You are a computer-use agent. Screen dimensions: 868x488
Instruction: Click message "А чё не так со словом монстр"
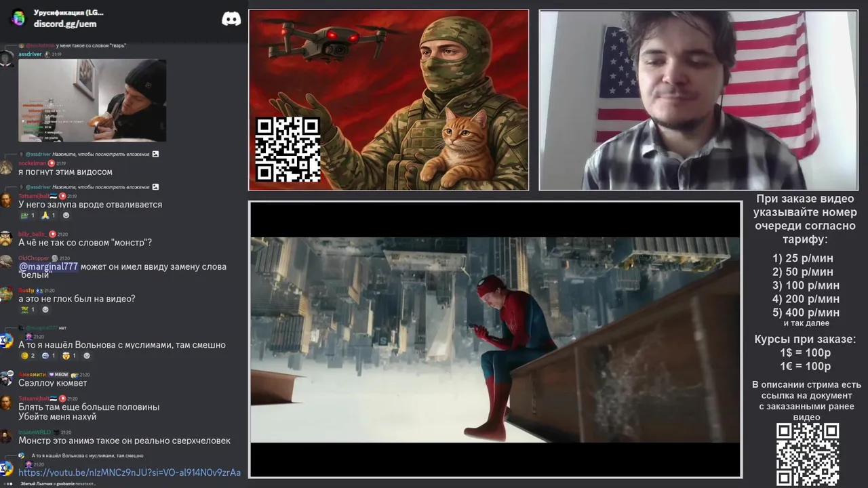click(85, 243)
